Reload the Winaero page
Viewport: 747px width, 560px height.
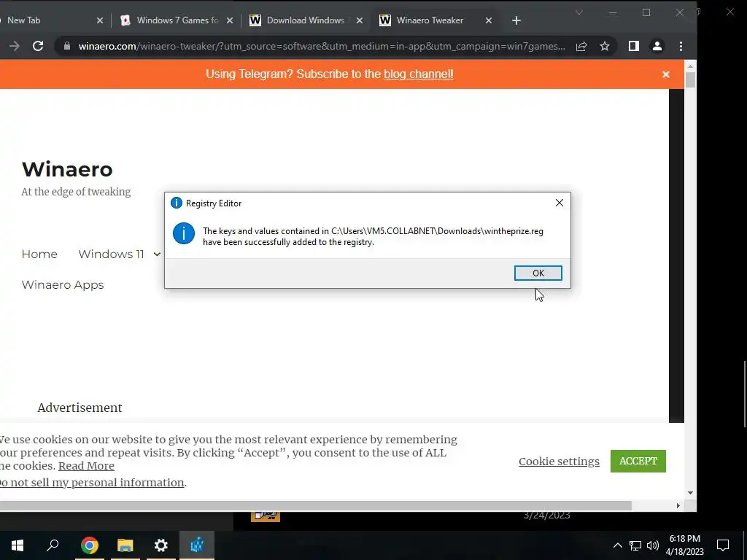click(x=38, y=46)
